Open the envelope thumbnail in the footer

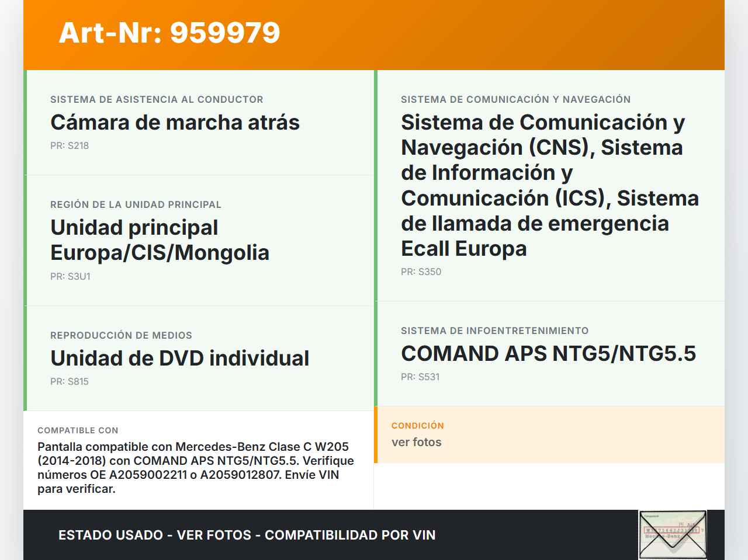[673, 535]
